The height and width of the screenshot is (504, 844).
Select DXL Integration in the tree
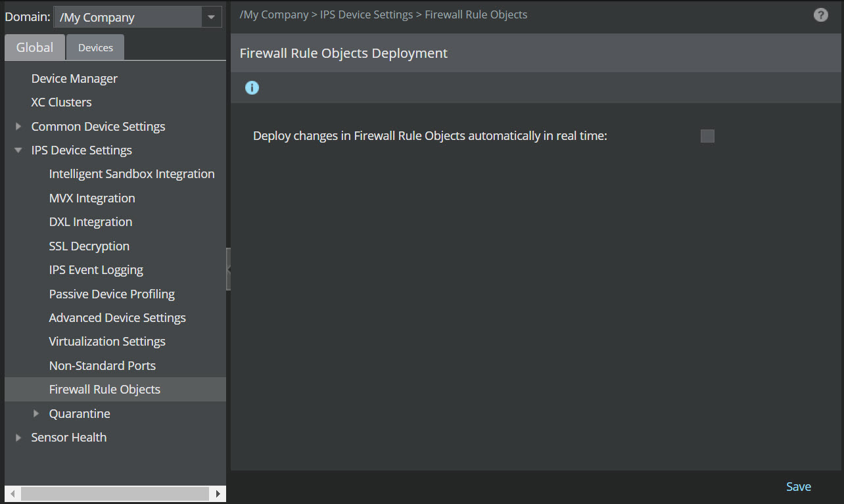[91, 222]
